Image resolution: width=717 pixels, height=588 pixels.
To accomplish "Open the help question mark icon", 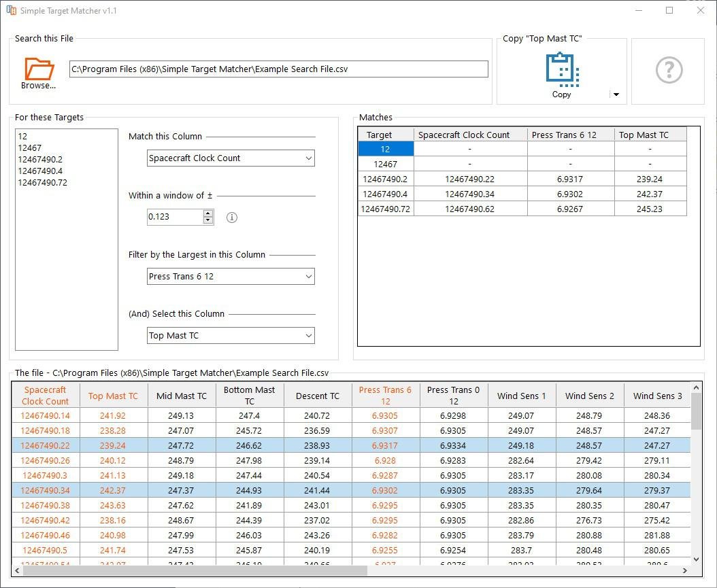I will point(668,70).
